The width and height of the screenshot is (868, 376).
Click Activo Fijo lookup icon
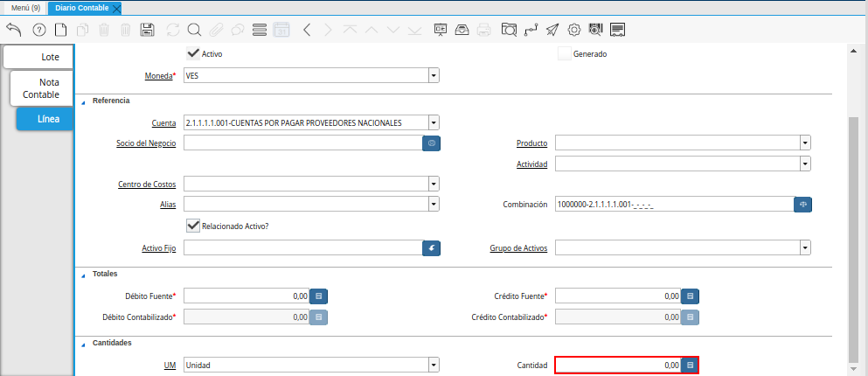(x=431, y=248)
